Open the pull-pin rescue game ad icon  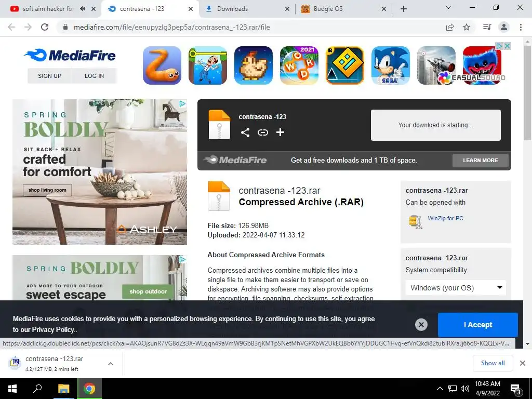click(x=208, y=65)
